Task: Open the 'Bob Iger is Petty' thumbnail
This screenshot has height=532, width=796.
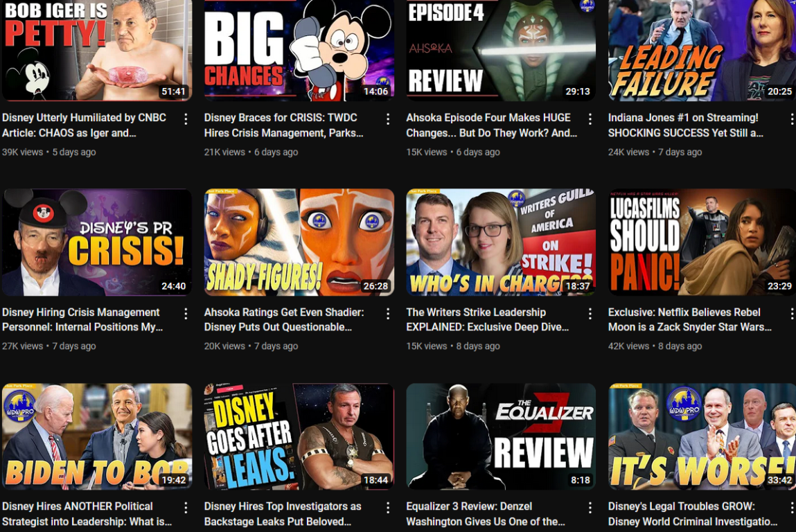Action: pyautogui.click(x=96, y=48)
